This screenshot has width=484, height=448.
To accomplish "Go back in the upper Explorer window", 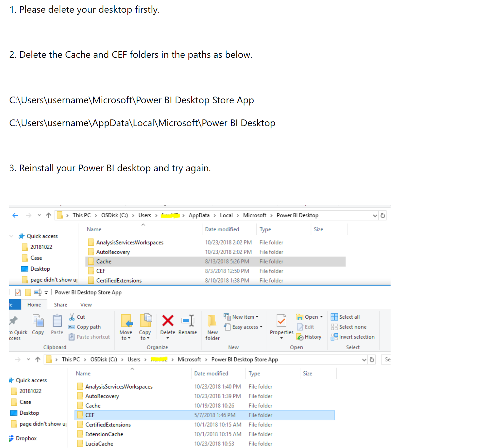I will 15,215.
